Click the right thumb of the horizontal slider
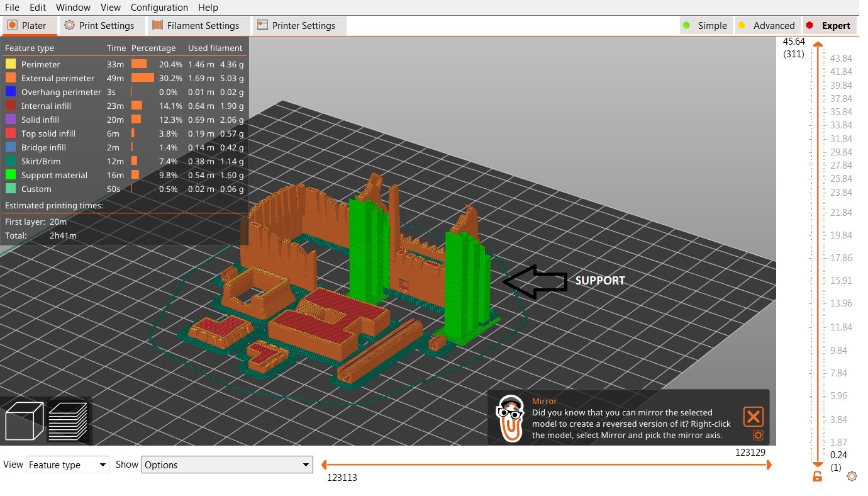 (768, 465)
